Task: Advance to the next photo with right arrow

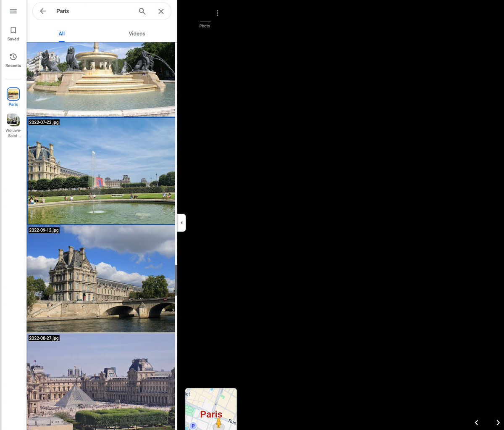Action: point(498,422)
